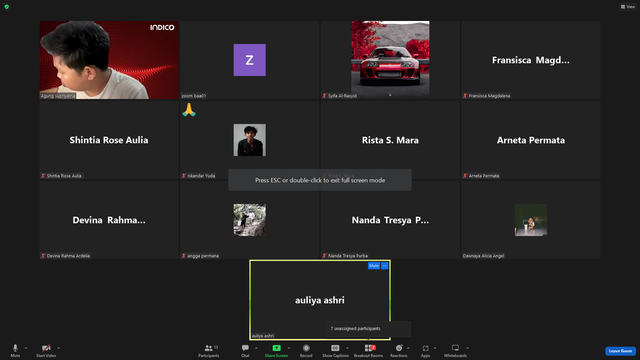Expand audio options arrow beside Mute
Image resolution: width=640 pixels, height=360 pixels.
pos(26,348)
